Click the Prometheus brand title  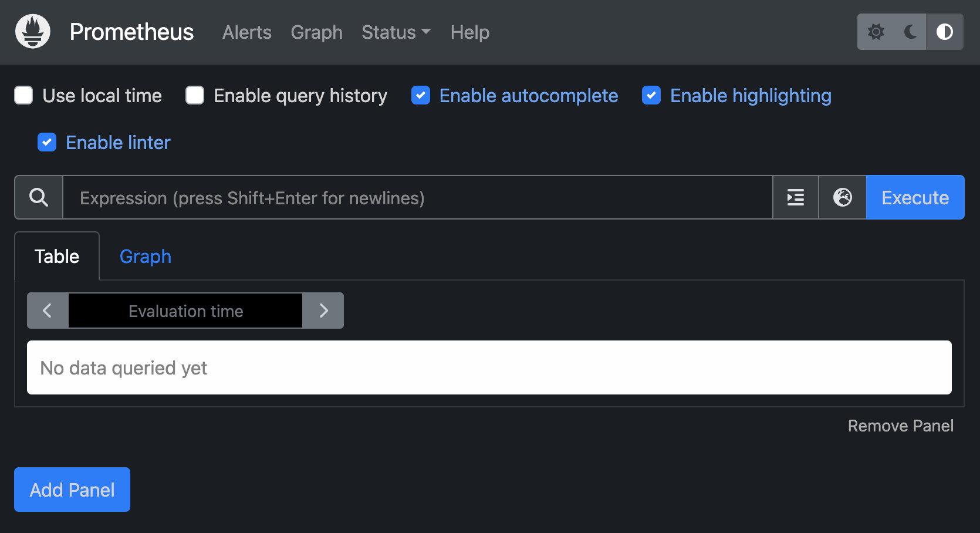[131, 32]
